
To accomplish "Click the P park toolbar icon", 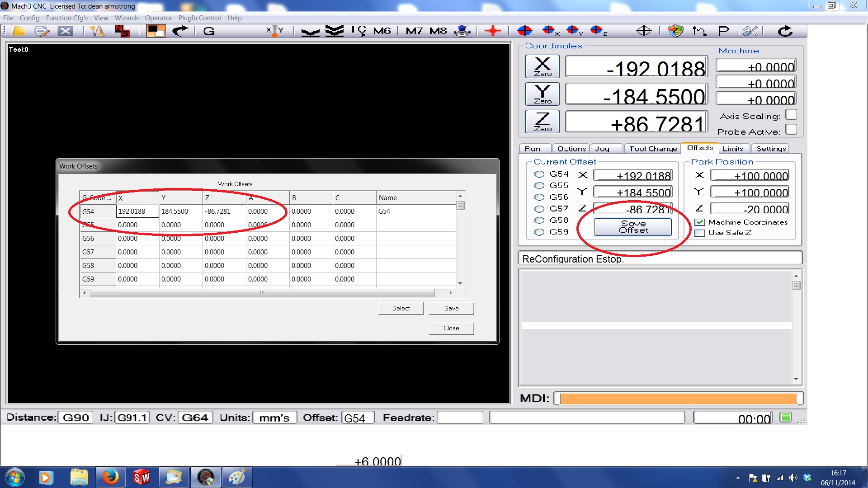I will 723,31.
